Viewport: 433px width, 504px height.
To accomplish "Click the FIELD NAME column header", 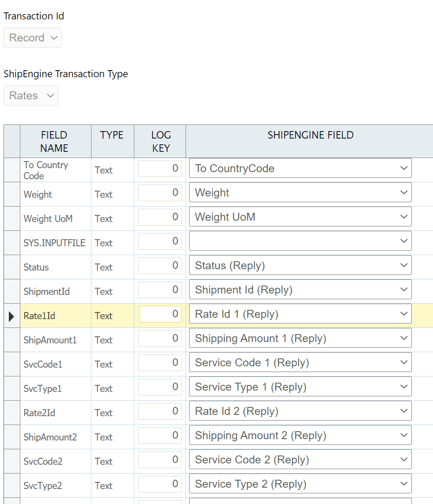I will click(x=55, y=141).
